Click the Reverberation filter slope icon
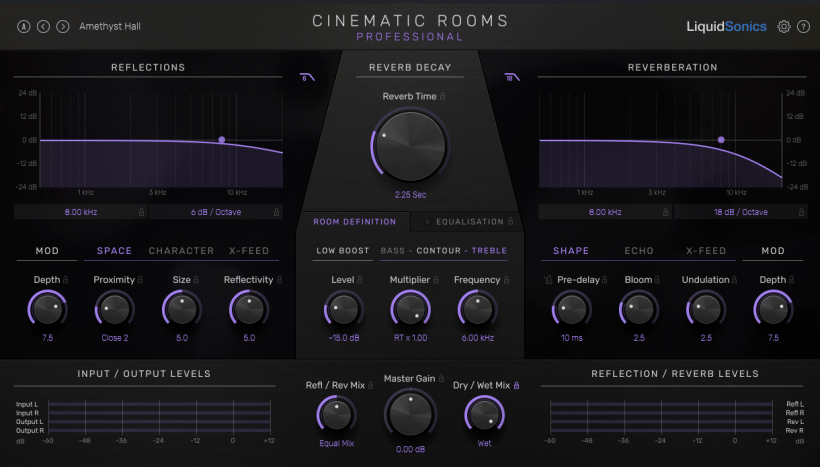 coord(512,78)
